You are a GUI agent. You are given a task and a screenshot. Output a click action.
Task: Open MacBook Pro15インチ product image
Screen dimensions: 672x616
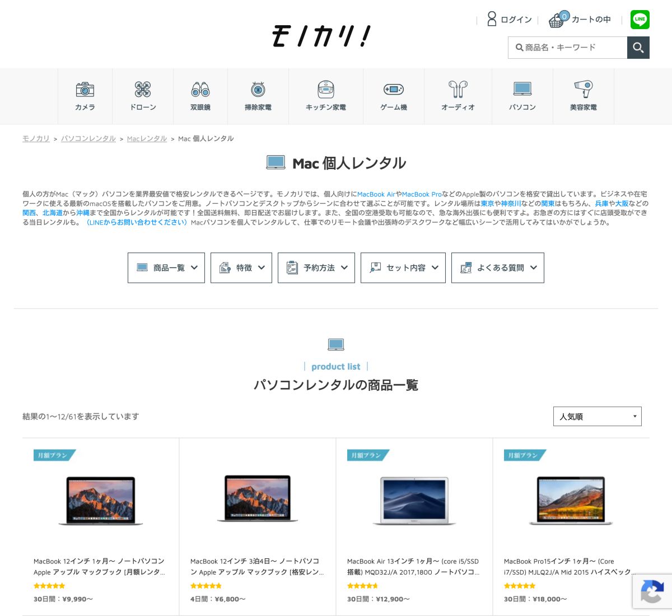tap(571, 500)
